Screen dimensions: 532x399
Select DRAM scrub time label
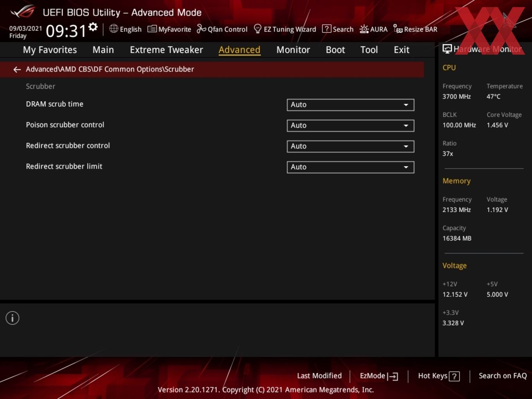tap(54, 104)
